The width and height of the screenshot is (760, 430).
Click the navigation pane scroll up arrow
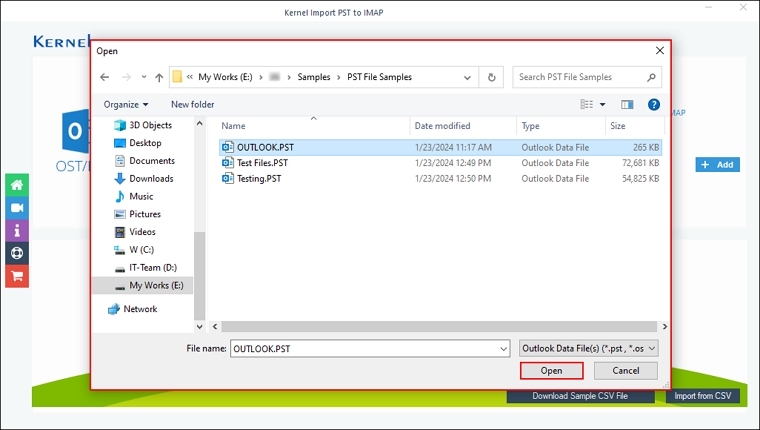[200, 124]
